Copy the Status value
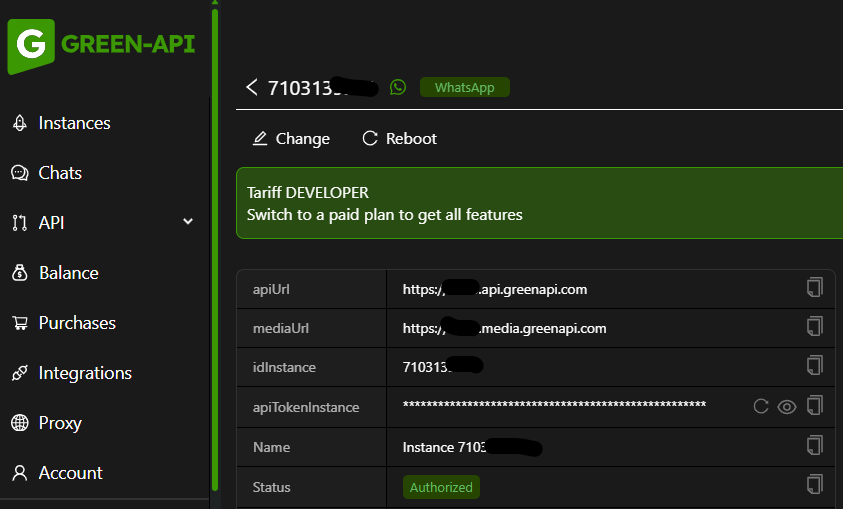The width and height of the screenshot is (843, 509). coord(815,486)
